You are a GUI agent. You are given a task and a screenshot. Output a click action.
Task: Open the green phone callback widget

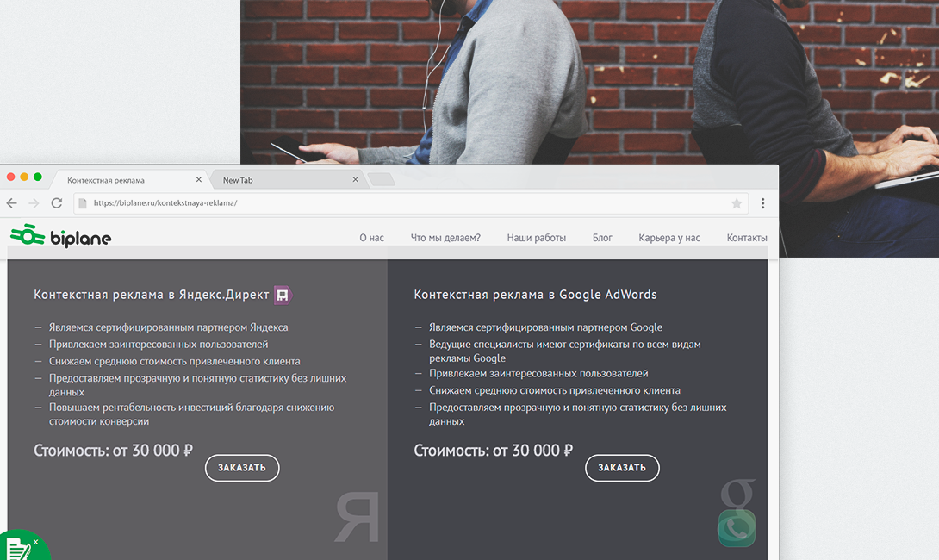pyautogui.click(x=737, y=527)
